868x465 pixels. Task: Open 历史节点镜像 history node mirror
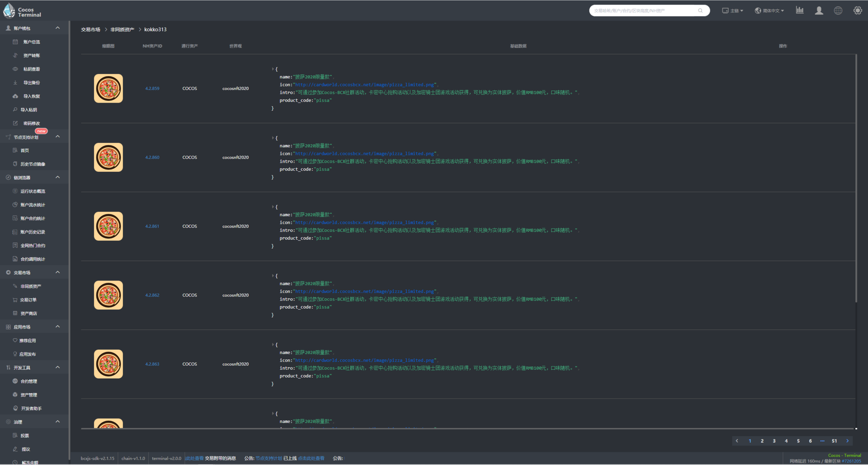point(33,164)
